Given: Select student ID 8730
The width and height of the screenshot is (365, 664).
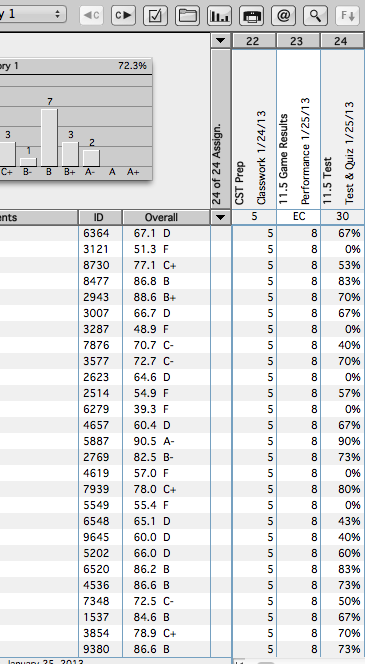Looking at the screenshot, I should pyautogui.click(x=96, y=266).
